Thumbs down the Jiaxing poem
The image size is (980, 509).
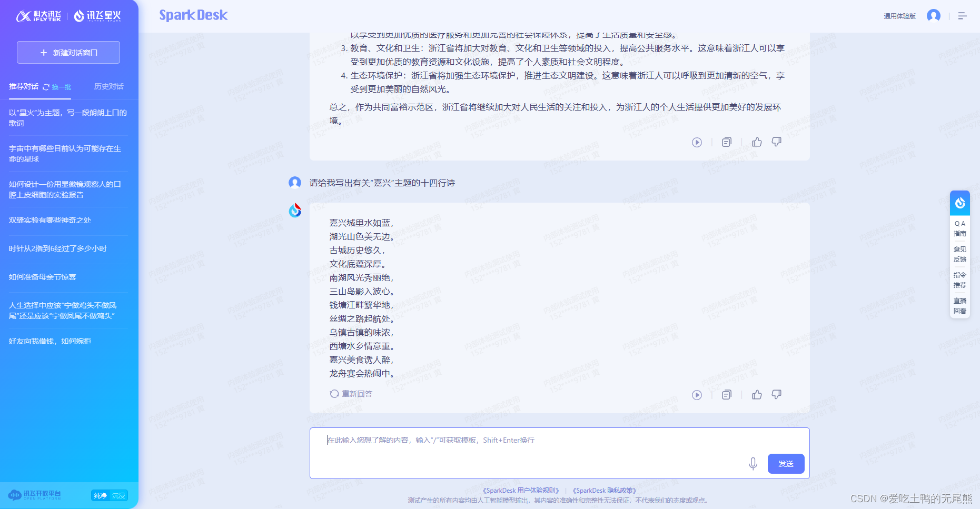777,395
